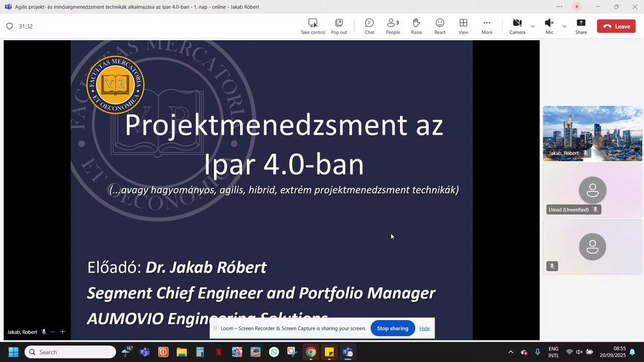Screen dimensions: 644x362
Task: Open ENG INTL language switcher
Action: [553, 352]
